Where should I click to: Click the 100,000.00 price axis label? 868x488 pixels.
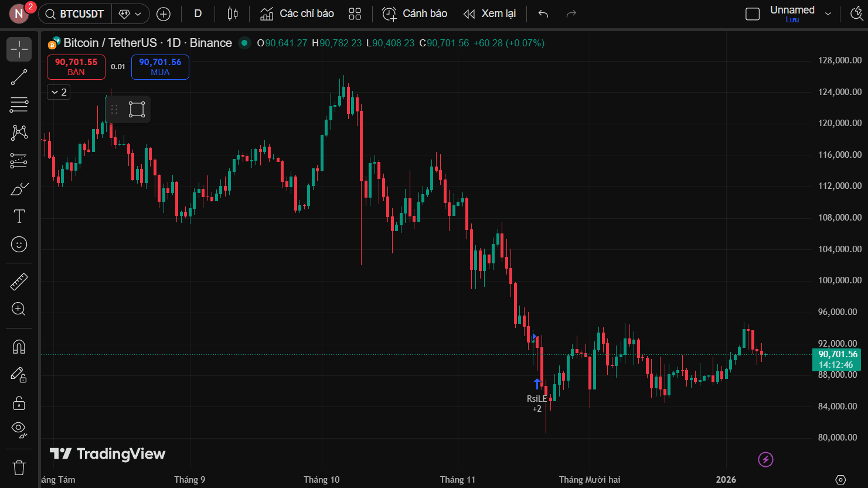[840, 280]
